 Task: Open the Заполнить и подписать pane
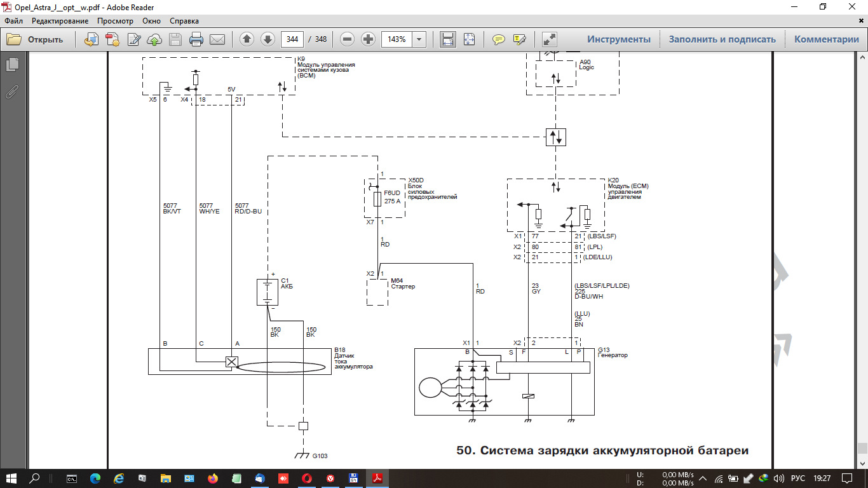pyautogui.click(x=722, y=39)
